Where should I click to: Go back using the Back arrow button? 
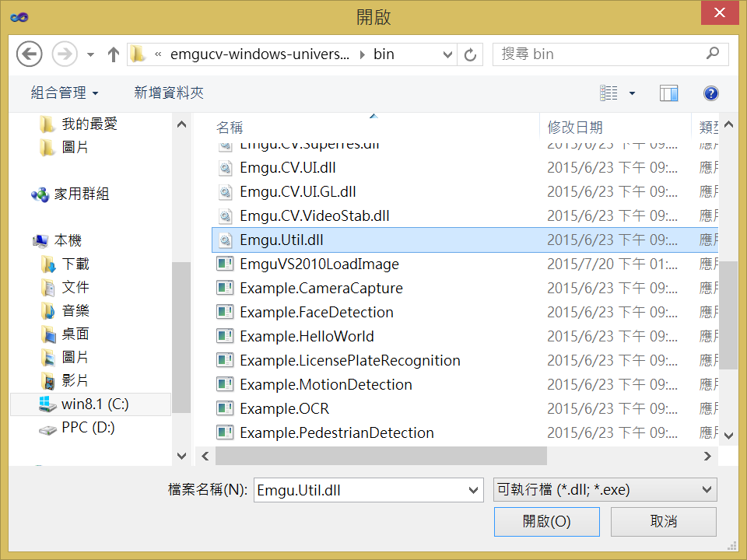29,54
